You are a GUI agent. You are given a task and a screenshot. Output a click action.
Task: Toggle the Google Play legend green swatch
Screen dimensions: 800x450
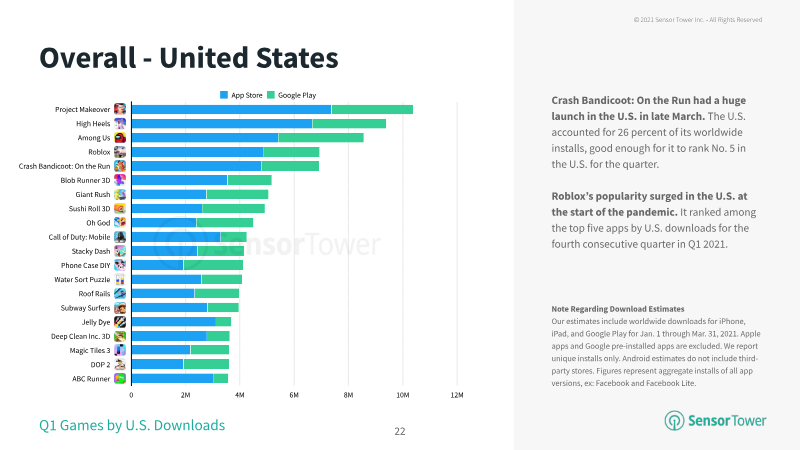(x=271, y=95)
